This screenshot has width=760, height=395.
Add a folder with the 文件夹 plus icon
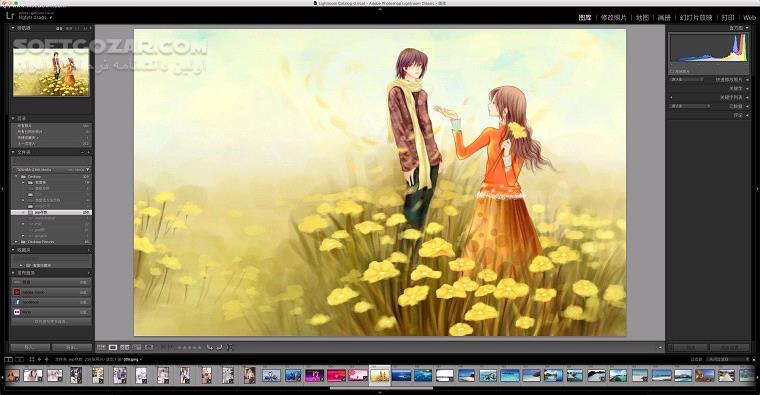(x=89, y=152)
